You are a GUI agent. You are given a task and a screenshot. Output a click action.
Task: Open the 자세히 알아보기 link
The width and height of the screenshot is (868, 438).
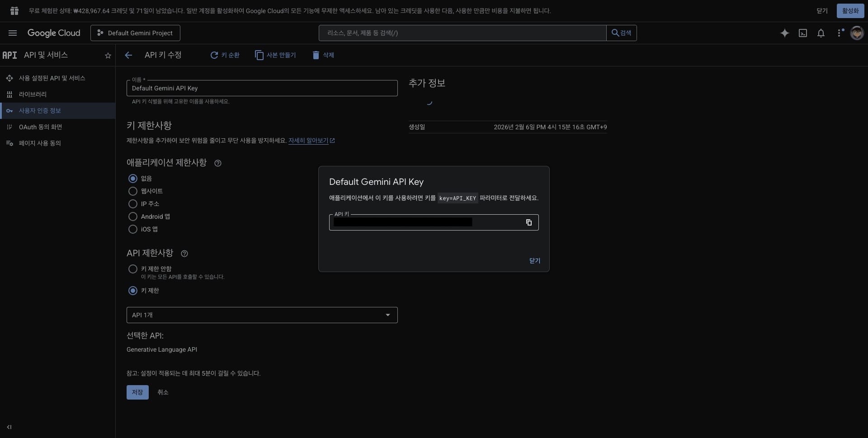pyautogui.click(x=308, y=141)
